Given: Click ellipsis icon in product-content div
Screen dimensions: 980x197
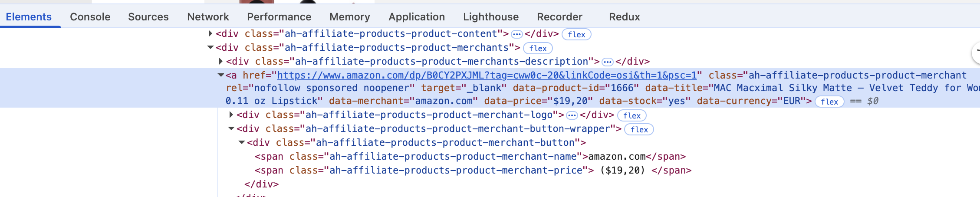Looking at the screenshot, I should click(516, 34).
